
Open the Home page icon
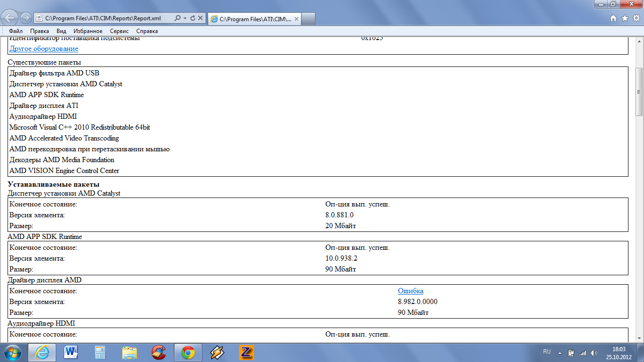click(613, 18)
